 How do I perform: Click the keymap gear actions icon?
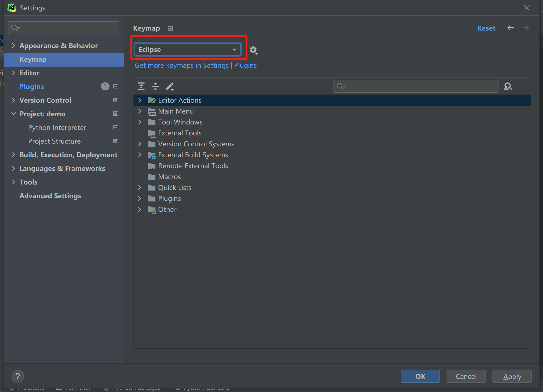[253, 50]
